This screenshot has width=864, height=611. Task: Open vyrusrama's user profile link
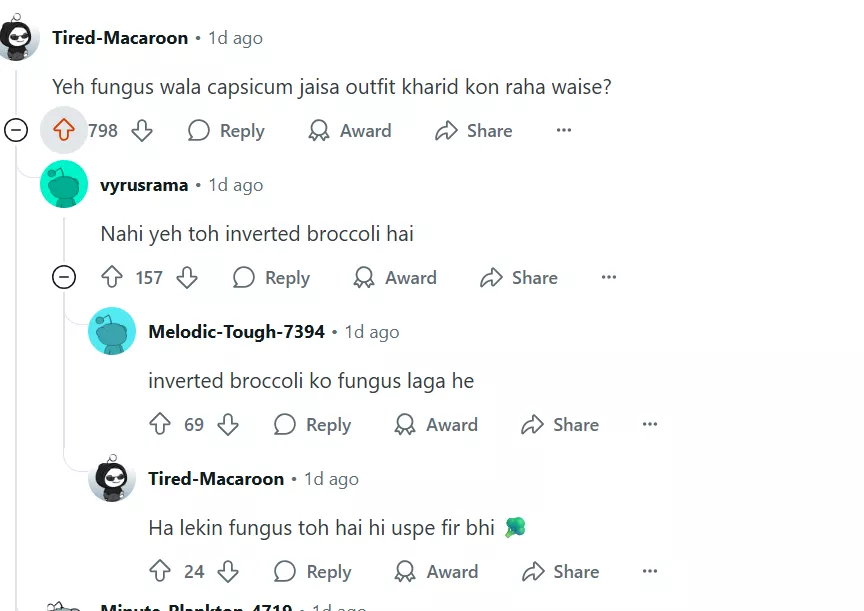coord(144,185)
